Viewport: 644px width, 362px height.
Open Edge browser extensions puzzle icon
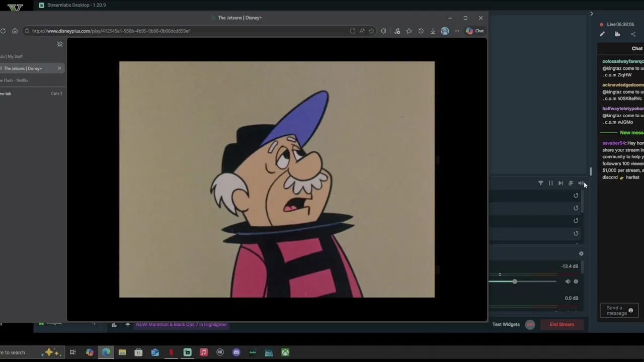(383, 31)
